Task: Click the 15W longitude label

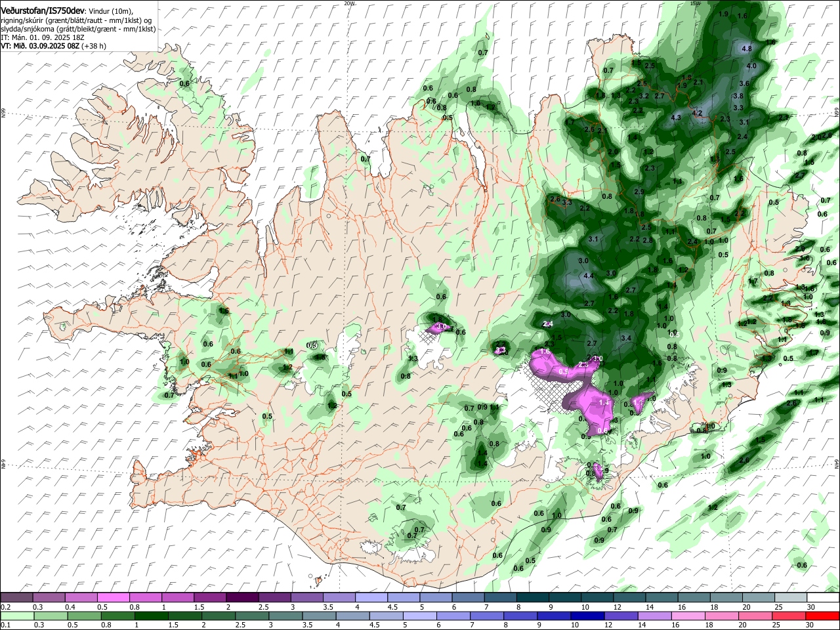Action: pyautogui.click(x=695, y=3)
